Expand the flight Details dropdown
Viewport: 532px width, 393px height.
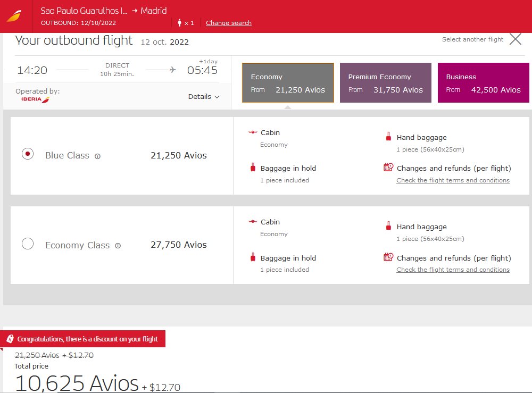tap(203, 97)
